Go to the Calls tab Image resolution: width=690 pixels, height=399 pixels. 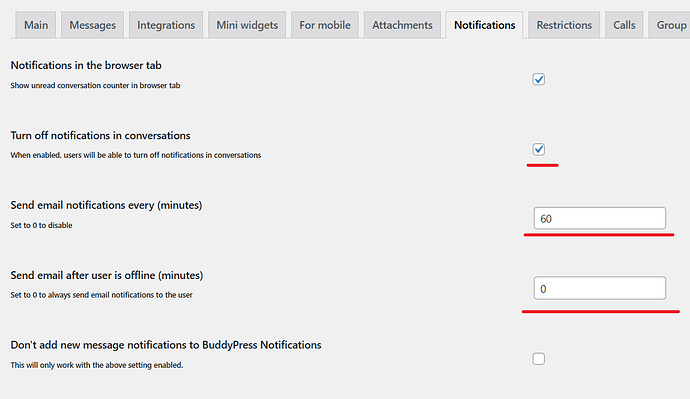click(x=624, y=25)
